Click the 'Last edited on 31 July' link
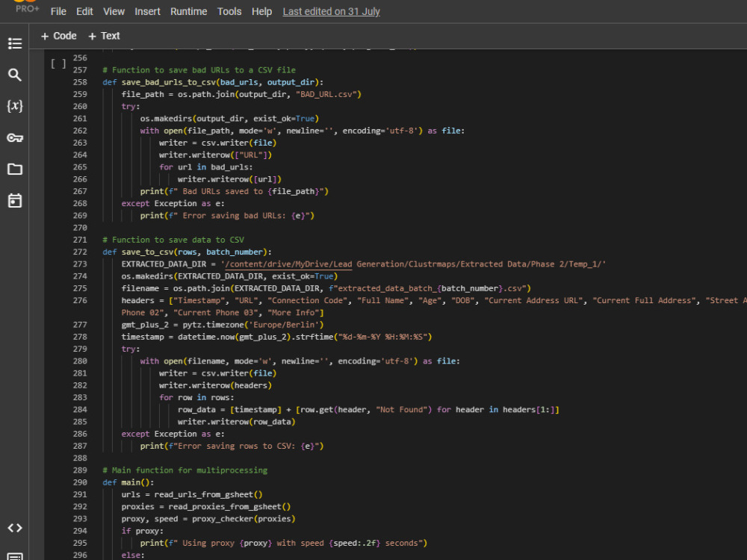747x560 pixels. coord(331,11)
